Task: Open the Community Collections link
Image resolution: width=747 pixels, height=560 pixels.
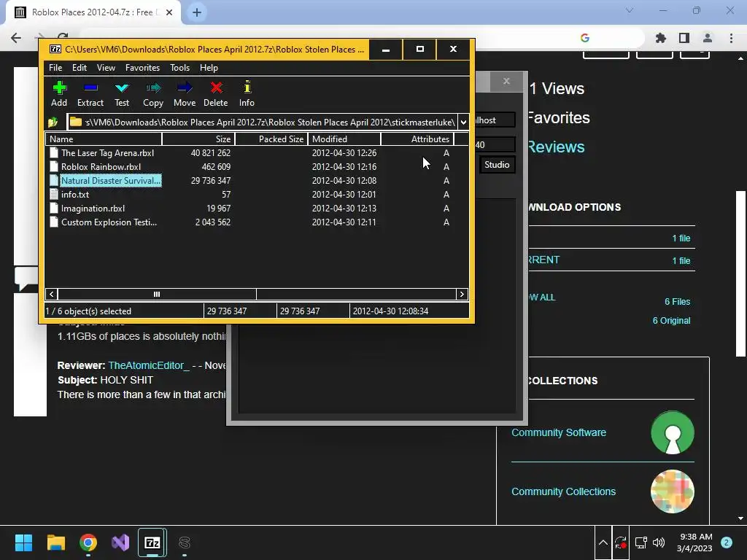Action: coord(564,491)
